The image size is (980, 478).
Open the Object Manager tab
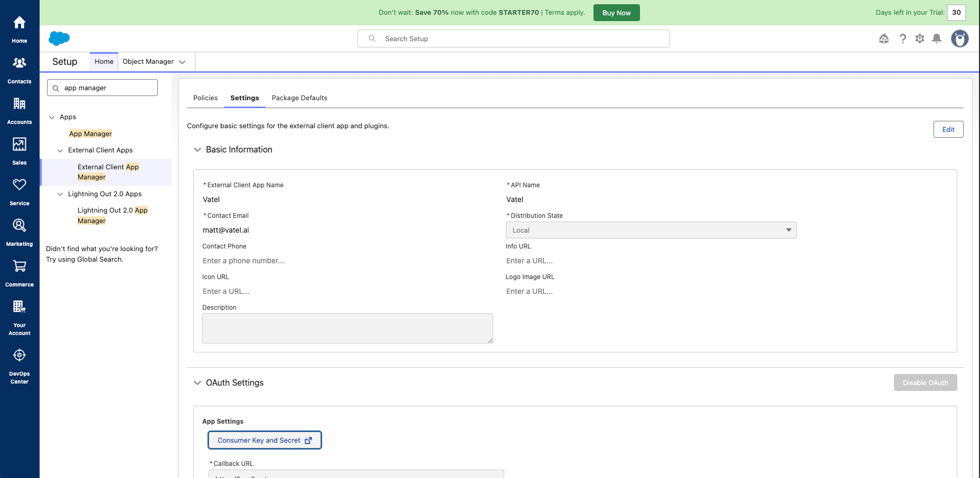148,62
